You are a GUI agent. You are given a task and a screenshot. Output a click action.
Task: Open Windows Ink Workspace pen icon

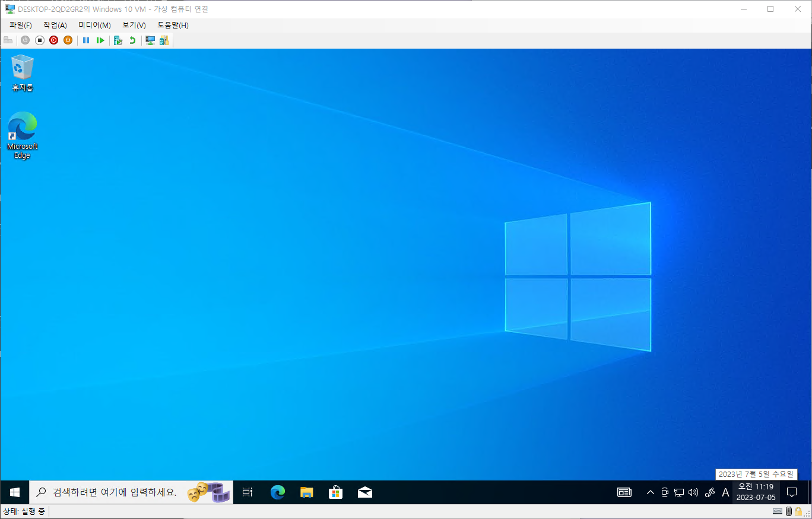709,492
